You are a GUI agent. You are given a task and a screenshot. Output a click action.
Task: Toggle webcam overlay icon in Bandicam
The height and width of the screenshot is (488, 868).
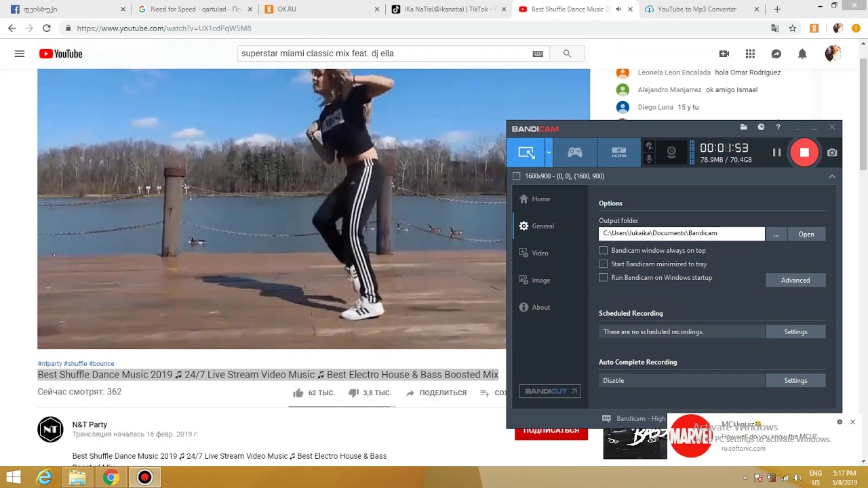point(671,152)
